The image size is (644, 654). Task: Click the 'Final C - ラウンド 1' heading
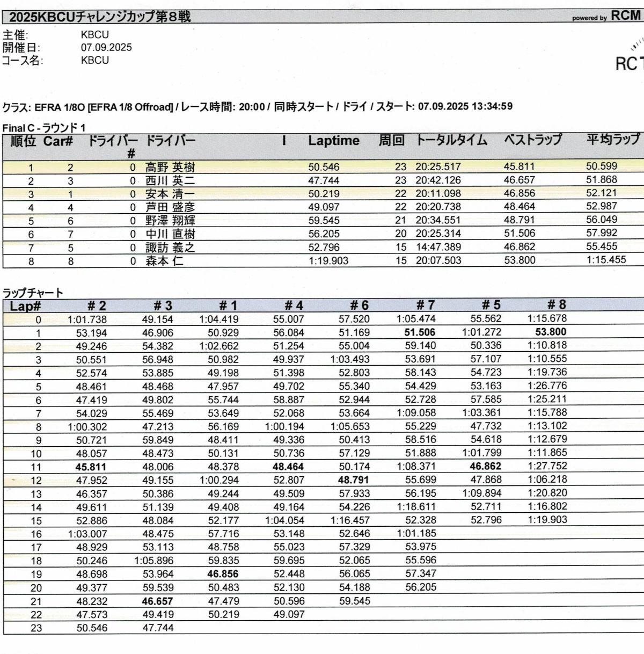tap(44, 128)
